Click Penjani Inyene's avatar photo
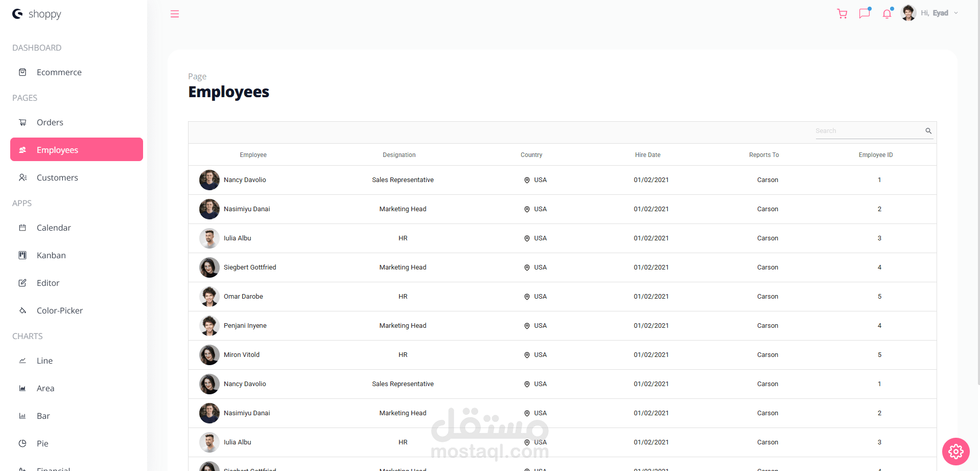 coord(209,326)
